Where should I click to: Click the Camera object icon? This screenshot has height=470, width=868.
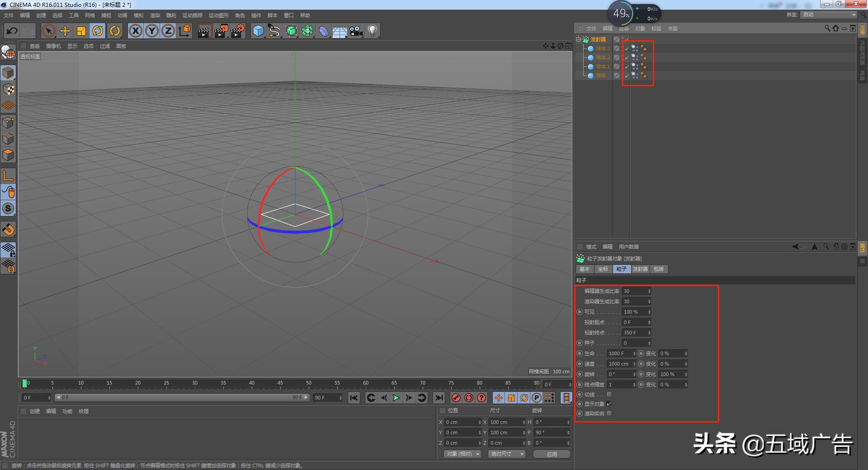click(356, 31)
